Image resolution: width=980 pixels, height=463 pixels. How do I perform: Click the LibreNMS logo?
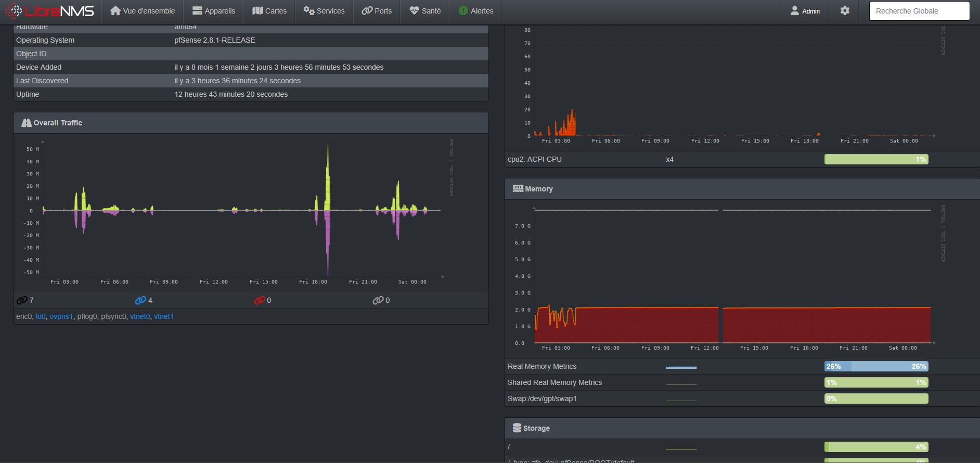click(x=50, y=11)
